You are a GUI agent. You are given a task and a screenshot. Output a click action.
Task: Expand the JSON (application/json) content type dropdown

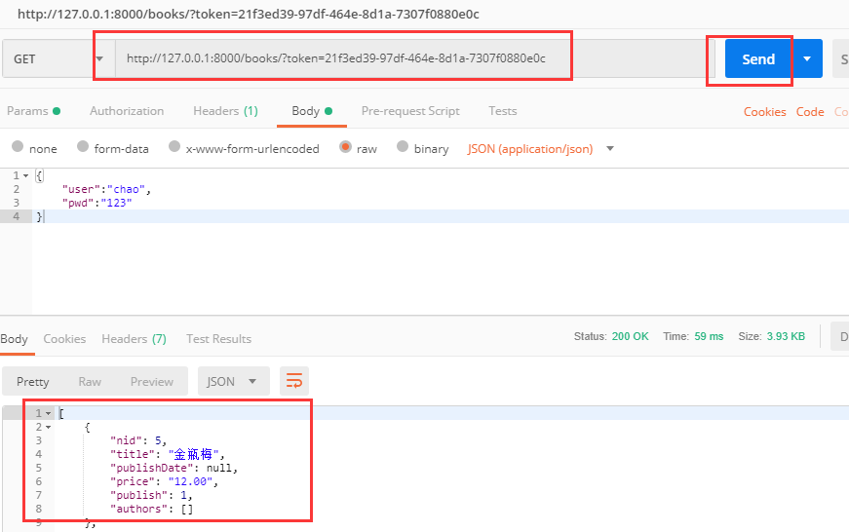pos(610,148)
